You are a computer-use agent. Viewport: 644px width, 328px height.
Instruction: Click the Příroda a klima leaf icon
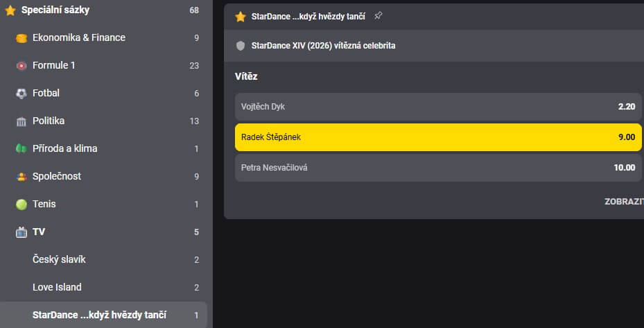coord(21,148)
